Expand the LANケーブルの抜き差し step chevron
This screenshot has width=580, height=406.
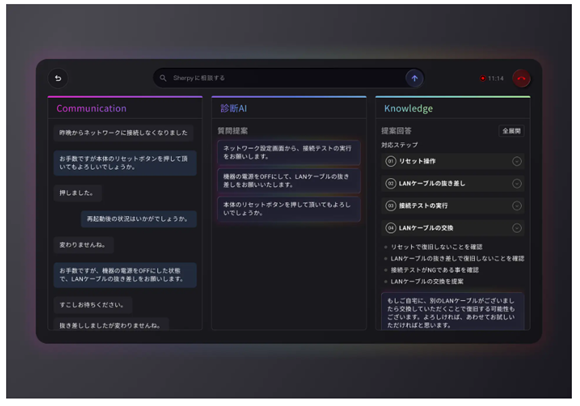[x=517, y=183]
